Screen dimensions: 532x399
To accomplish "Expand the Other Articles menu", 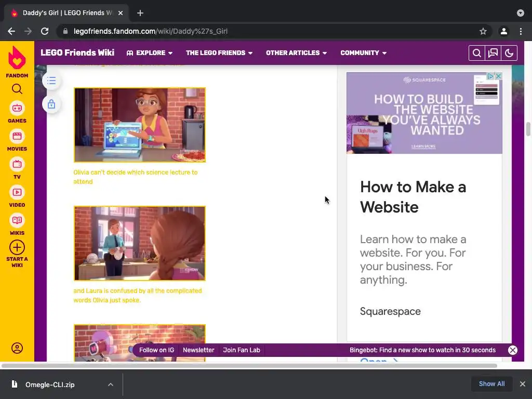I will coord(296,53).
